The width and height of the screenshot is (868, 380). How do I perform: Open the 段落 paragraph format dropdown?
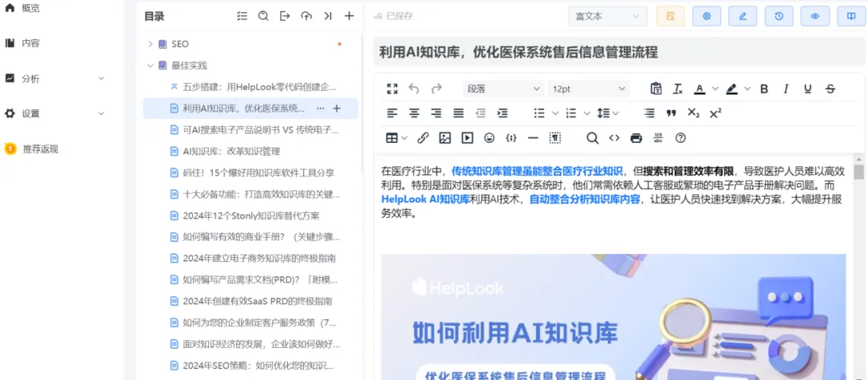(x=504, y=88)
